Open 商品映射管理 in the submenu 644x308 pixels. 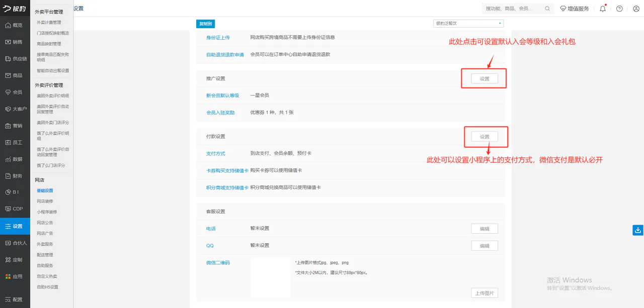point(49,44)
